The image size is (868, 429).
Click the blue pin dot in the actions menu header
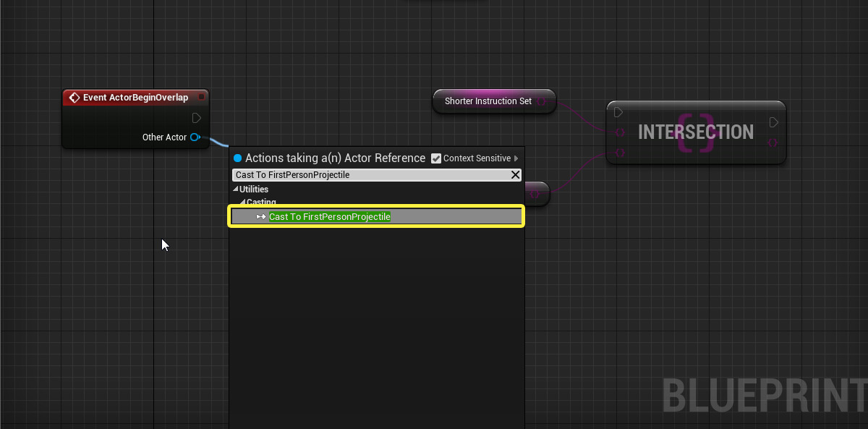[x=238, y=158]
